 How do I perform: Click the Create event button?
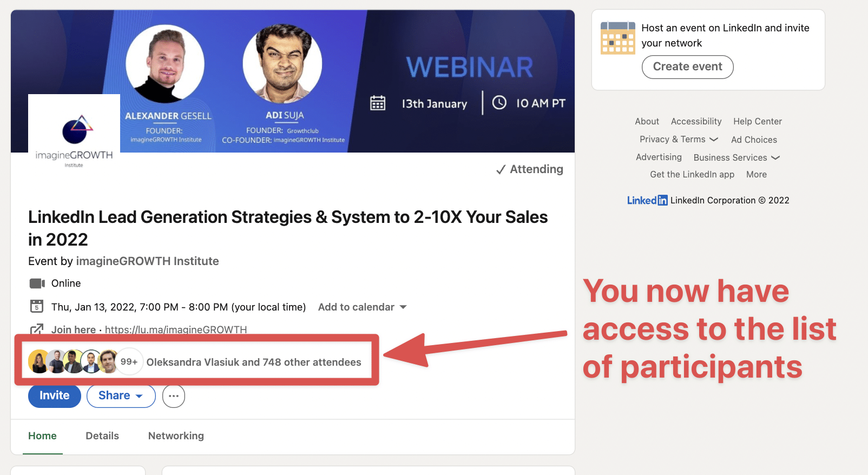687,67
